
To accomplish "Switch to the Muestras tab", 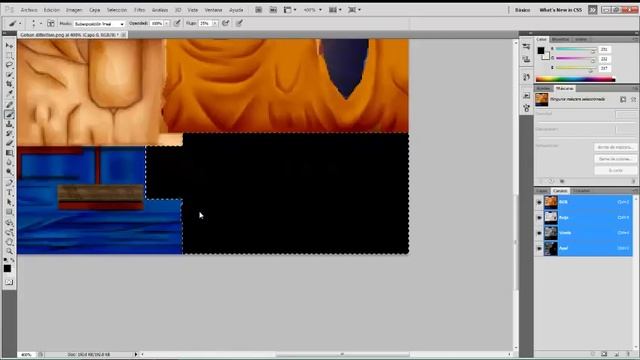I will 560,40.
